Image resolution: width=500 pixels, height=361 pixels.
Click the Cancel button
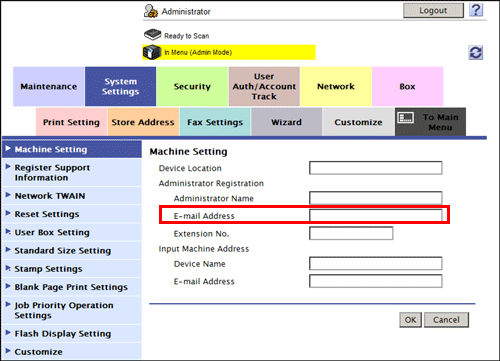tap(446, 320)
